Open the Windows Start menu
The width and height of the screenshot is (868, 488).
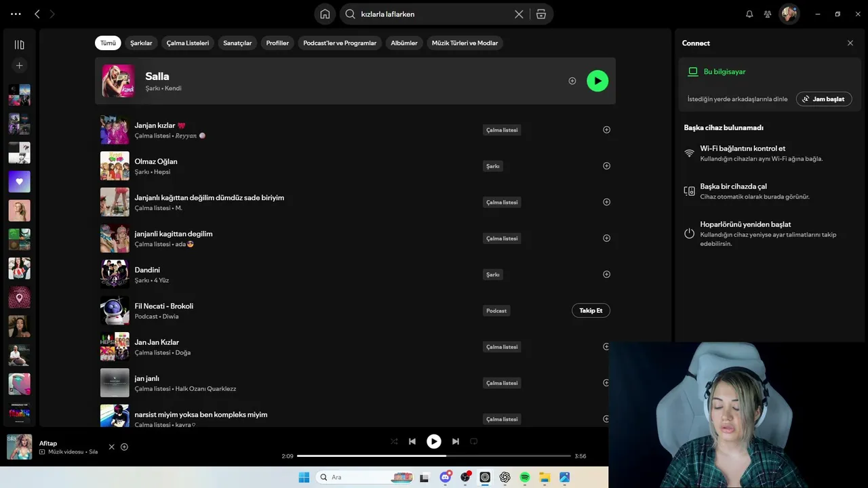point(304,477)
